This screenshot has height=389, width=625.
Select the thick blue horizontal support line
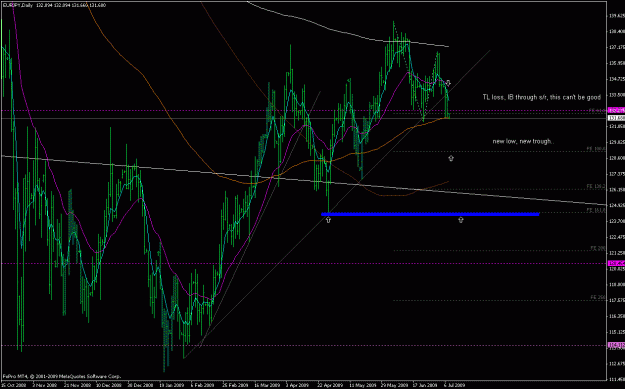430,214
